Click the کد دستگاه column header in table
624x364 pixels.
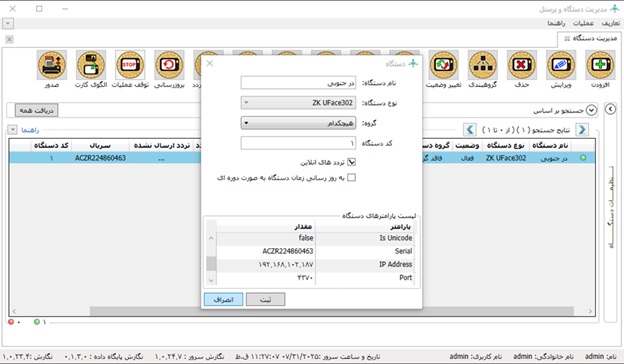pos(51,146)
